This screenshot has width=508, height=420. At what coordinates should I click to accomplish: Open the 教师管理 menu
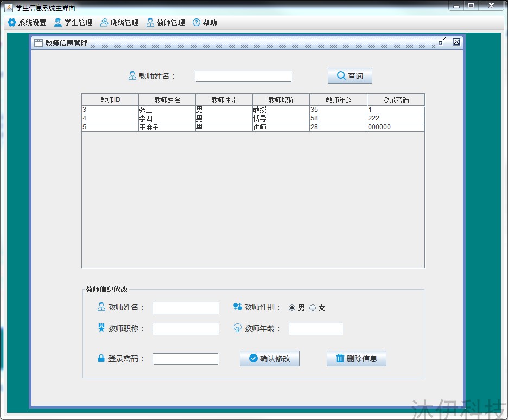[166, 22]
